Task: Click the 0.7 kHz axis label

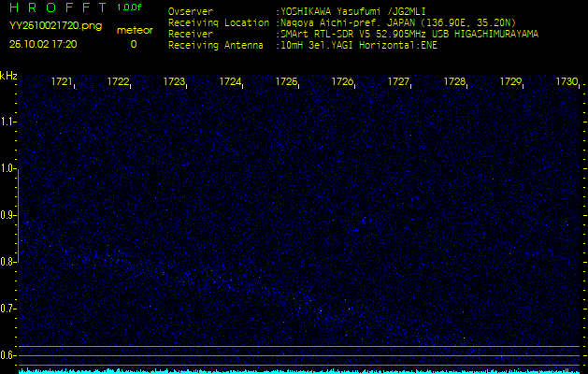Action: point(7,309)
